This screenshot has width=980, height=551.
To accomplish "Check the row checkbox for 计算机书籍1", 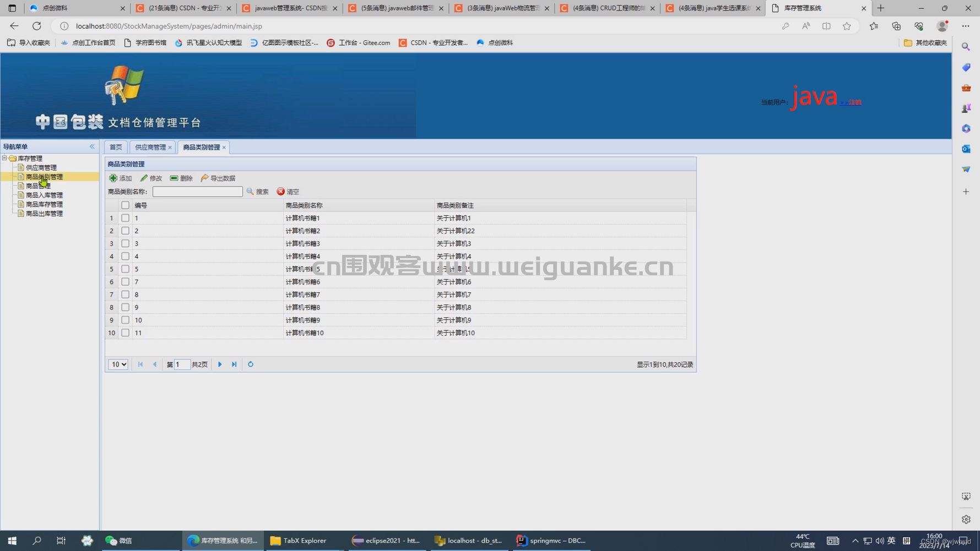I will click(x=126, y=218).
